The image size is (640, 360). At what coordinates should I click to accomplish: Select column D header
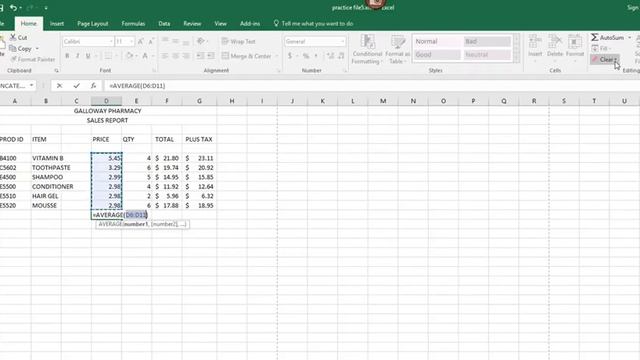[106, 101]
